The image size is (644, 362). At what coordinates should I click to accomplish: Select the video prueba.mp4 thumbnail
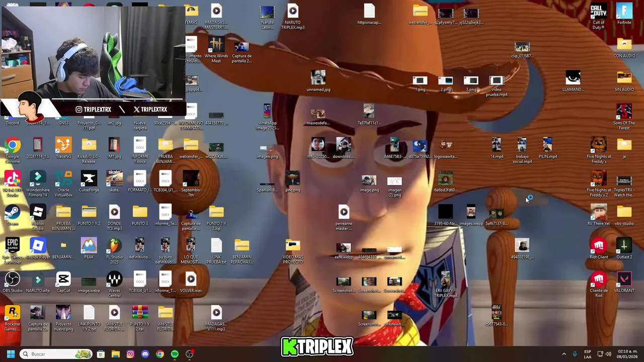[x=496, y=84]
